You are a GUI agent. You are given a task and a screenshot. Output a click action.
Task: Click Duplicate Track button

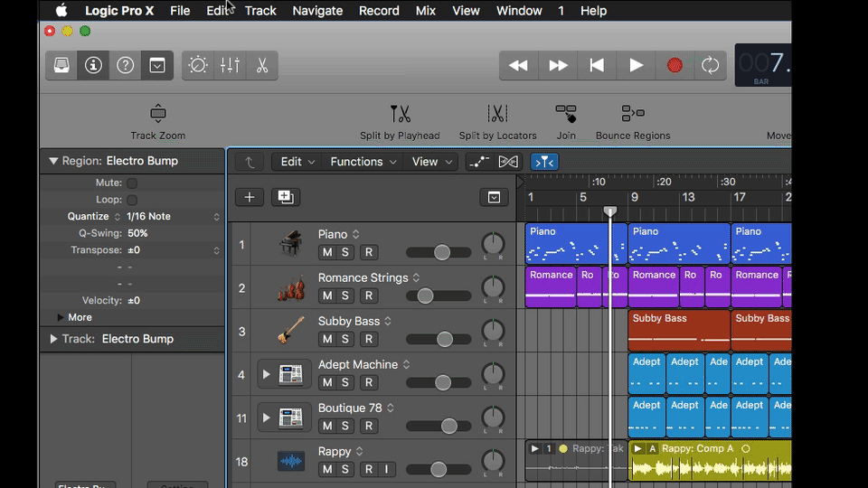(286, 197)
